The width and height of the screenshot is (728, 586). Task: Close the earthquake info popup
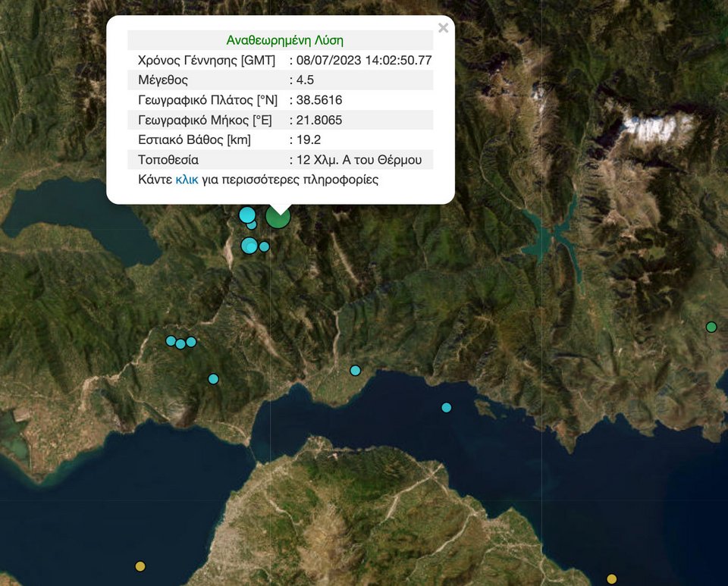[x=443, y=28]
